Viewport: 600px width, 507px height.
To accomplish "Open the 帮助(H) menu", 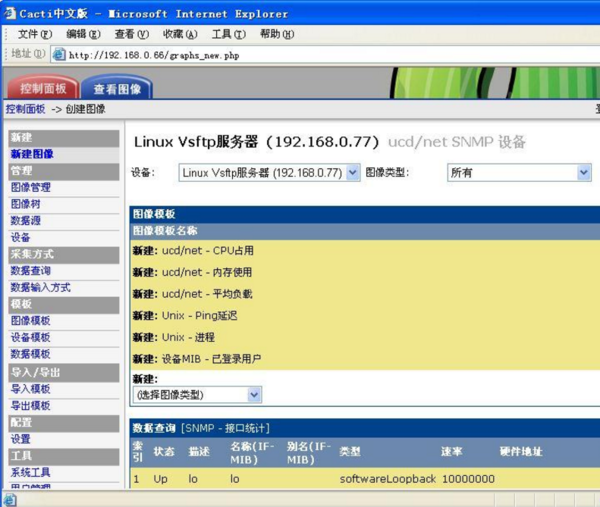I will point(277,34).
